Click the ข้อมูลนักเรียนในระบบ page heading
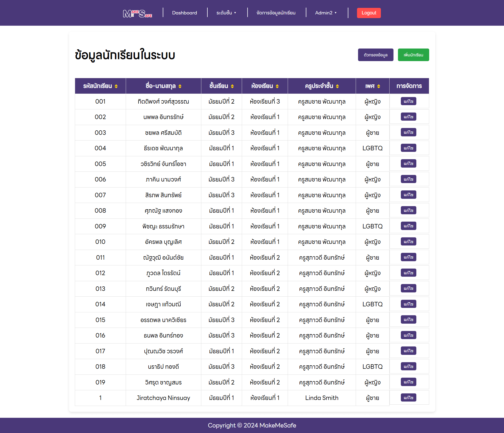Screen dimensions: 504x433 click(125, 55)
